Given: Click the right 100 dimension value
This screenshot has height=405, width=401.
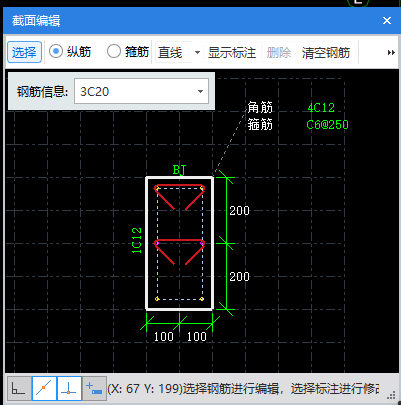Looking at the screenshot, I should pyautogui.click(x=196, y=337).
